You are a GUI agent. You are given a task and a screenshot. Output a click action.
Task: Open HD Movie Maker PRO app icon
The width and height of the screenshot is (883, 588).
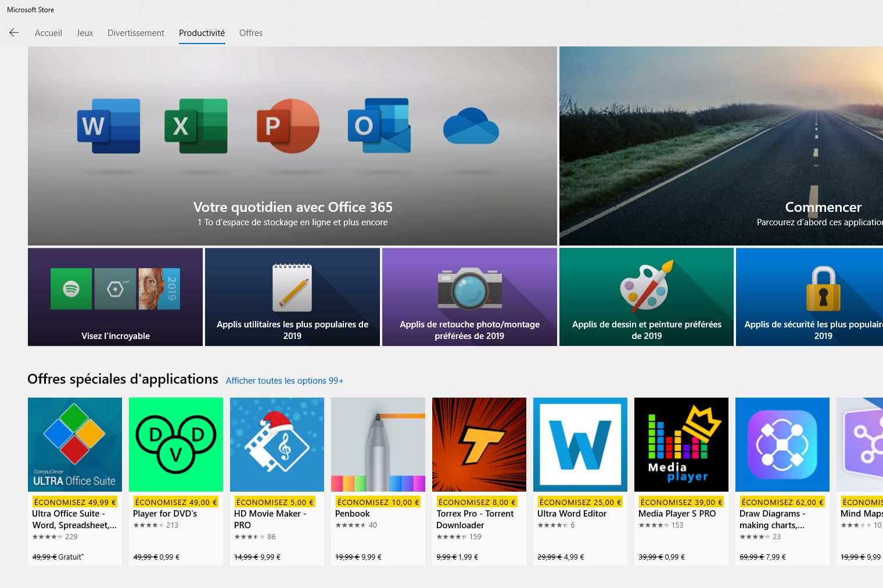coord(277,445)
